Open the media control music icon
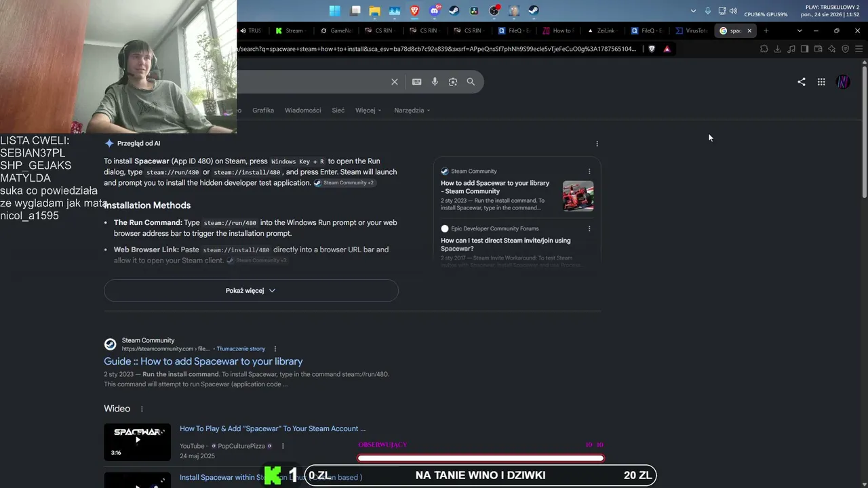The height and width of the screenshot is (488, 868). [x=791, y=49]
